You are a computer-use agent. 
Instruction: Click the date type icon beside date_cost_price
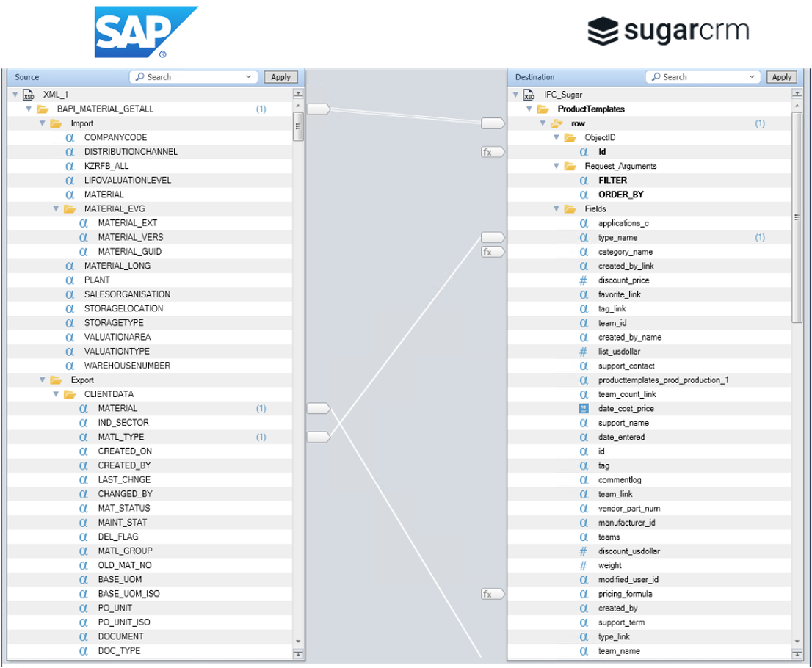point(582,409)
